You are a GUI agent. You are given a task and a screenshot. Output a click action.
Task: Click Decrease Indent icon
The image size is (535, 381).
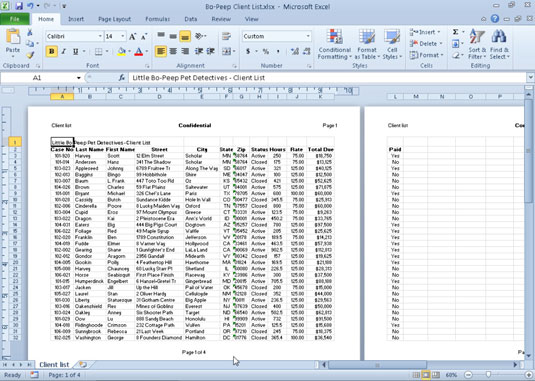click(x=199, y=52)
